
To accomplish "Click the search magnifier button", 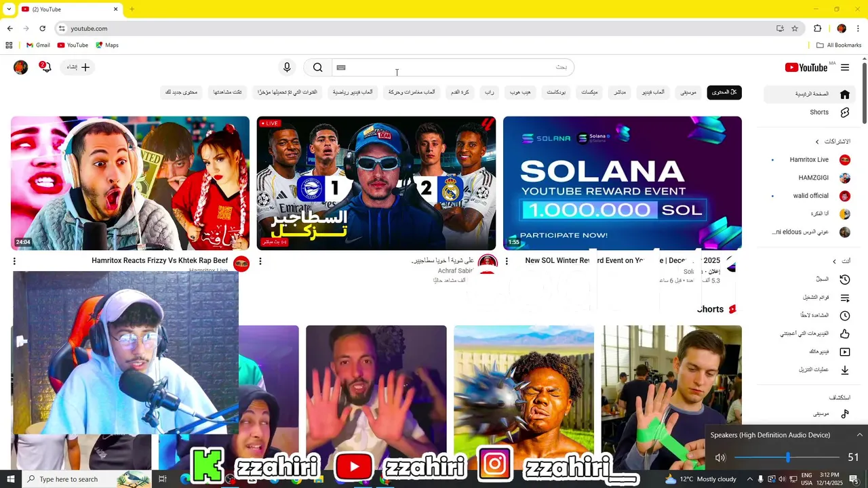I will 317,67.
